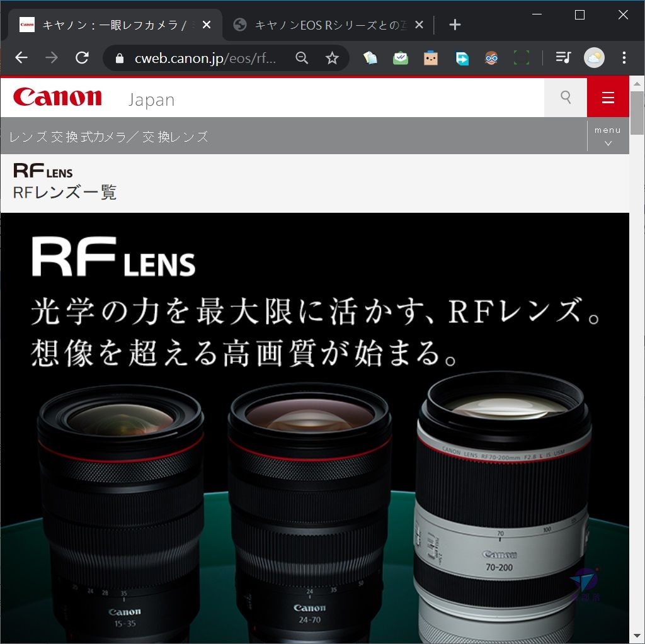Open the media playlist control icon
The image size is (645, 644).
(563, 57)
